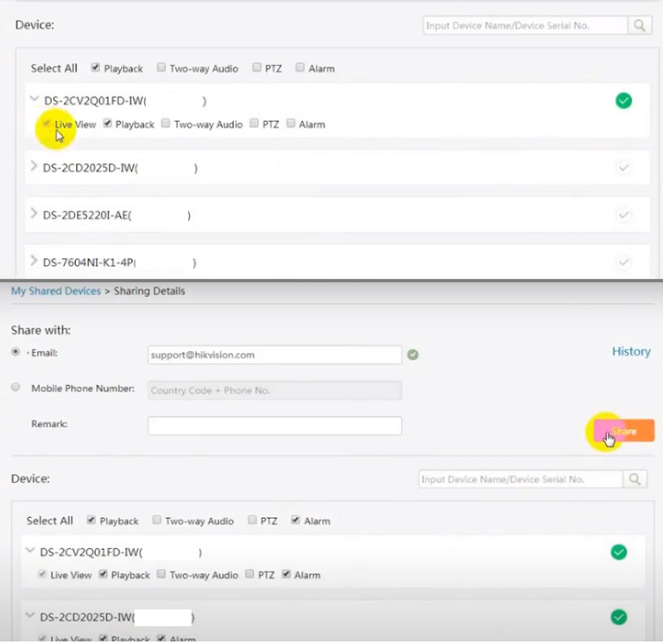Screen dimensions: 663x644
Task: Click gray checkmark on collapsed DS-2CD2025D-IW row
Action: point(623,167)
